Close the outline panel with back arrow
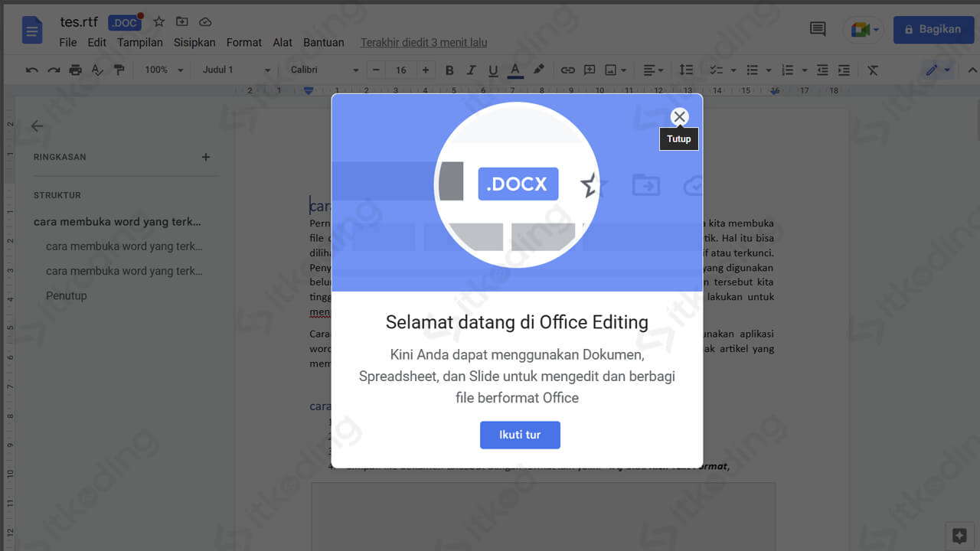This screenshot has height=551, width=980. pos(37,126)
